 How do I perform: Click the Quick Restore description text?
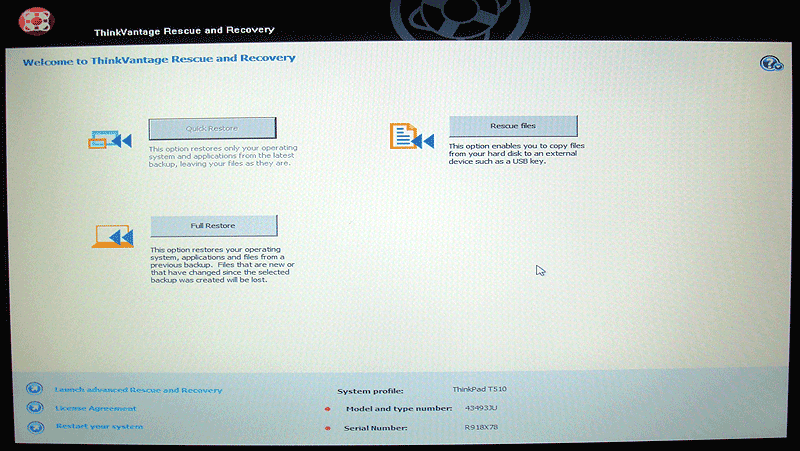223,156
